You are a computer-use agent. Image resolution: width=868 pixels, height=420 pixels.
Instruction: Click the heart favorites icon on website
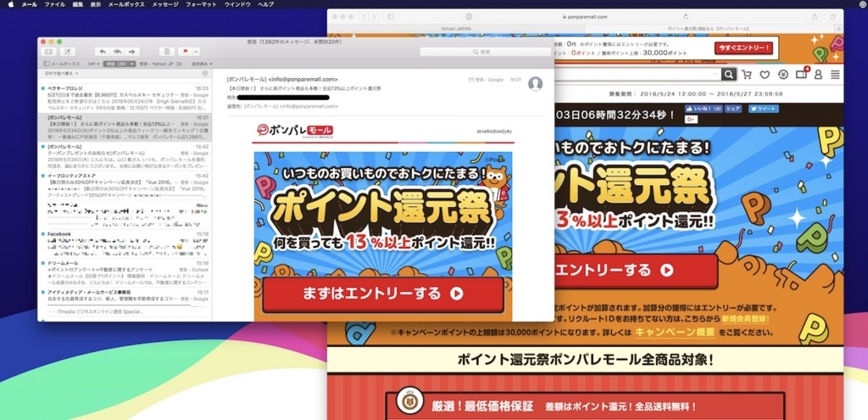pyautogui.click(x=765, y=75)
